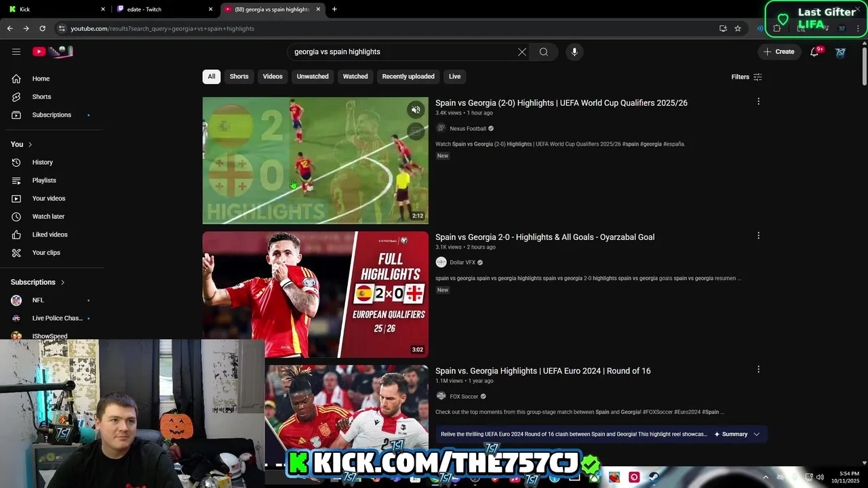Bookmark this page with star icon
The height and width of the screenshot is (488, 868).
(x=738, y=28)
